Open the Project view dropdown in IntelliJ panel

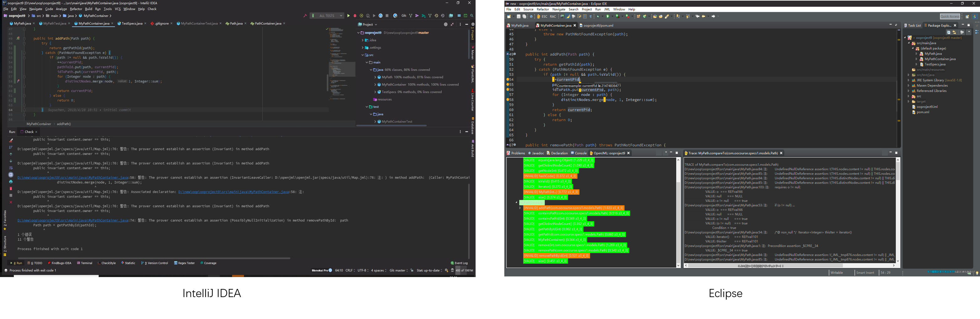(368, 24)
